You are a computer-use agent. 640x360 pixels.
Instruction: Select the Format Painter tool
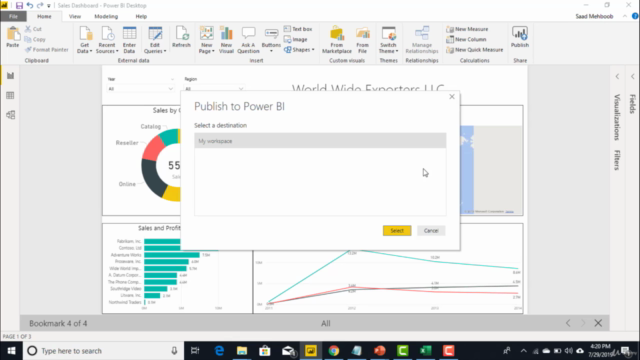coord(47,49)
